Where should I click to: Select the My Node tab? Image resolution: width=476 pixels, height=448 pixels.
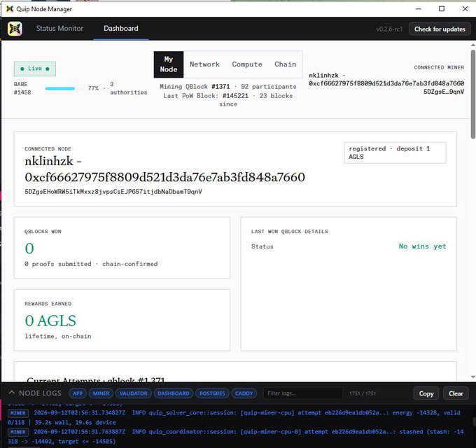169,64
